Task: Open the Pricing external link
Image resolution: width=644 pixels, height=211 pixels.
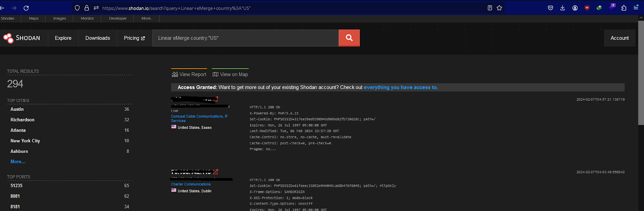Action: [134, 38]
